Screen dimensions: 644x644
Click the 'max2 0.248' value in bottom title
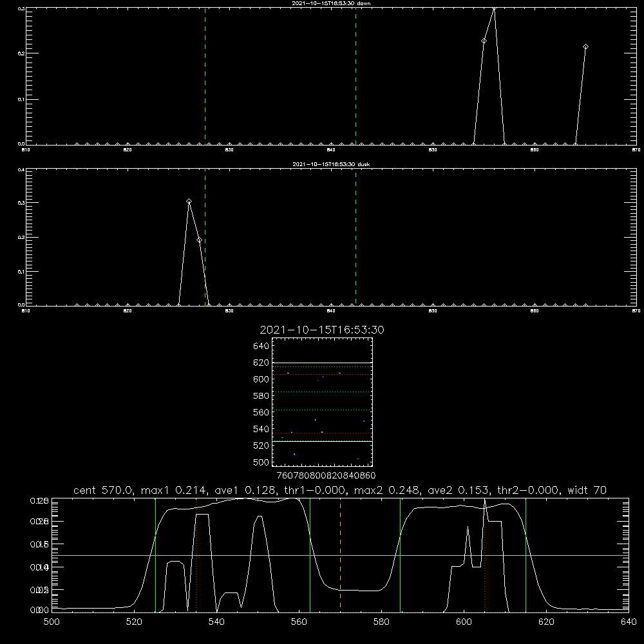[385, 490]
